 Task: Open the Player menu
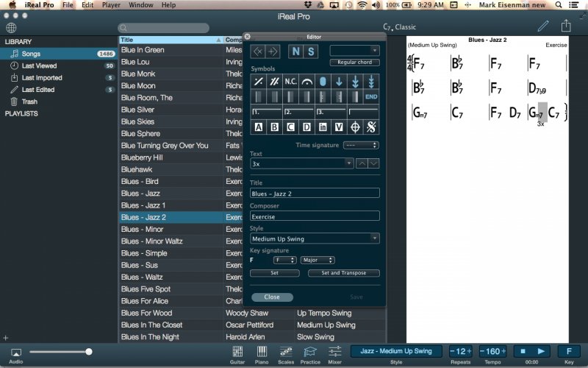click(x=112, y=5)
